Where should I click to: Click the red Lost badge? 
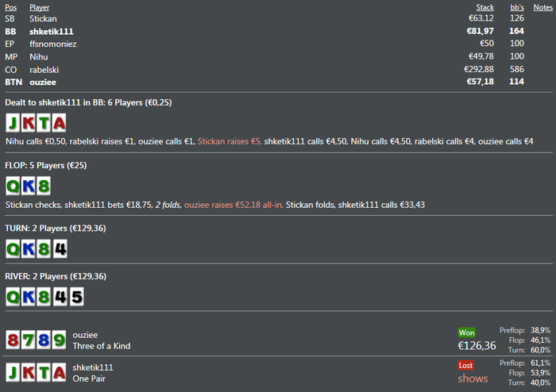466,365
